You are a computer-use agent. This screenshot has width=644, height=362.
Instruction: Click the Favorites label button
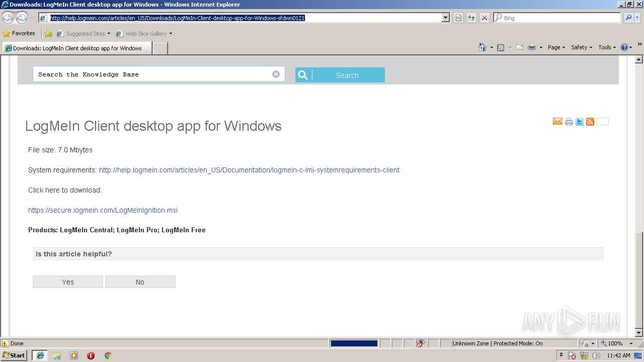pos(23,33)
